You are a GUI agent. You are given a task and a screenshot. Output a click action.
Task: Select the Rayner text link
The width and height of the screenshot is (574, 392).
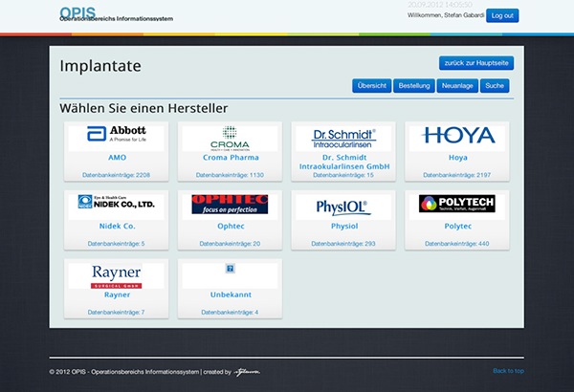(117, 294)
